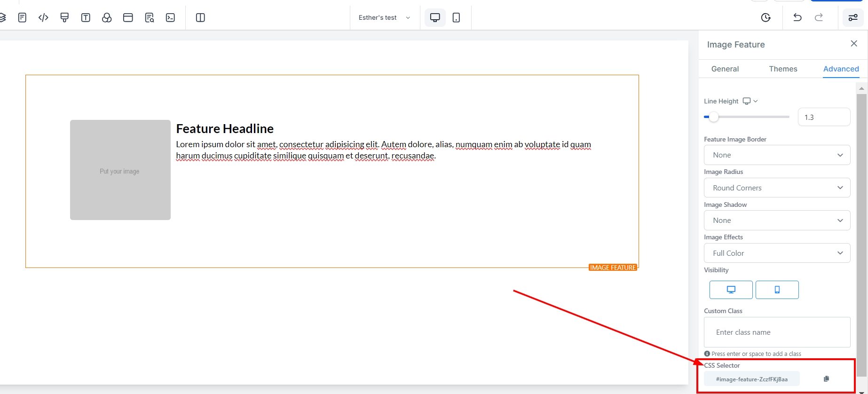868x394 pixels.
Task: Toggle desktop visibility for the element
Action: (x=731, y=290)
